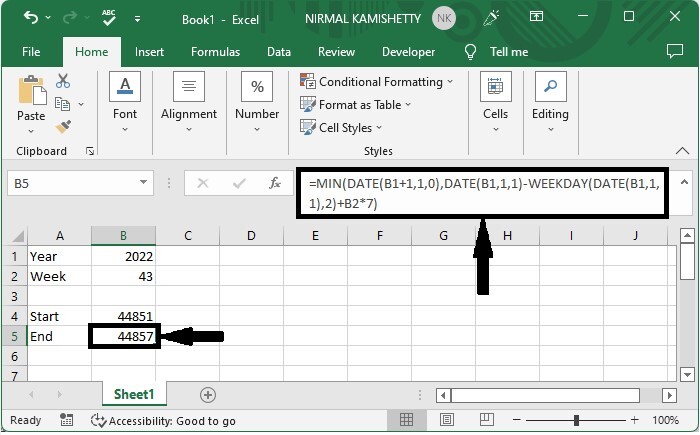Click the vertical scrollbar down arrow

point(688,374)
